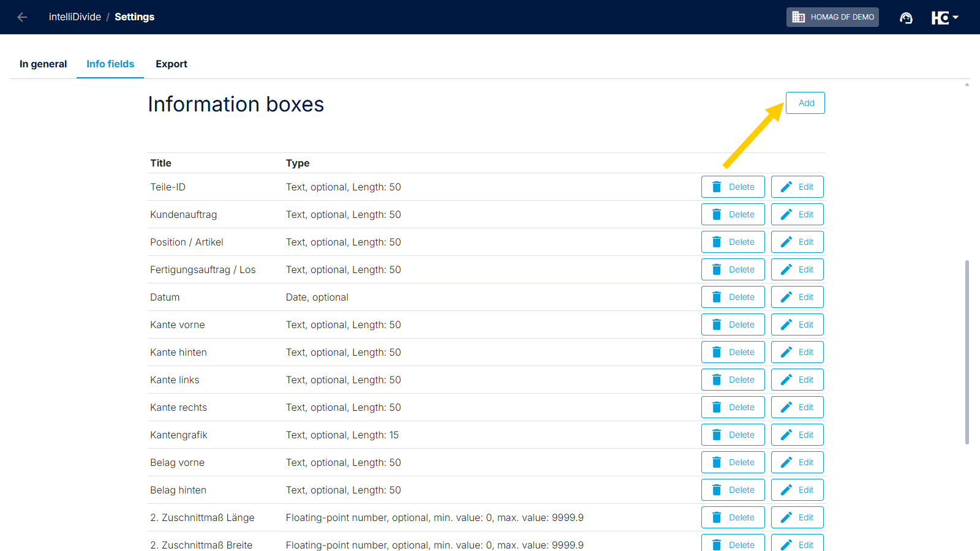This screenshot has height=551, width=980.
Task: Click trash icon for Belag hinten
Action: click(x=717, y=490)
